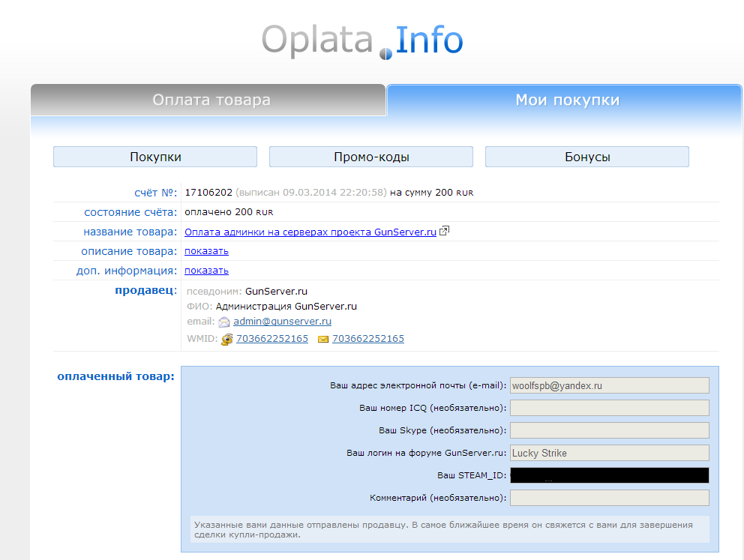Click the envelope icon beside seller email
Viewport: 744px width, 560px height.
coord(223,322)
